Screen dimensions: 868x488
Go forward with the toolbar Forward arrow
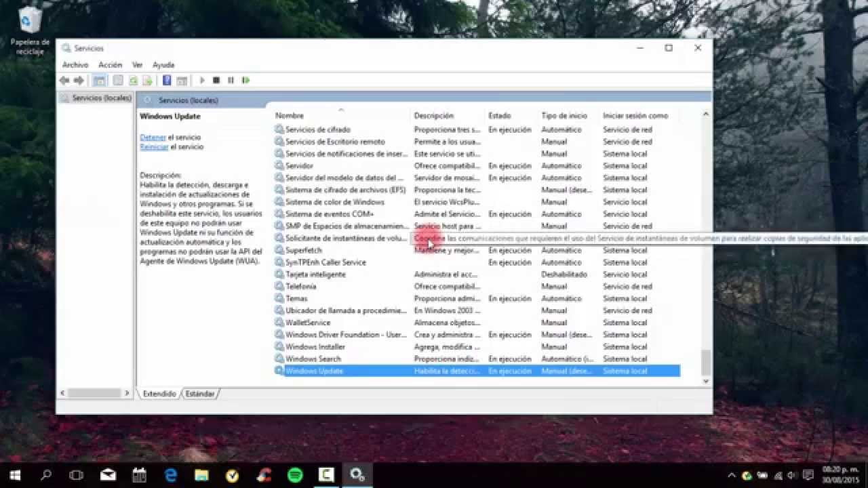[79, 81]
